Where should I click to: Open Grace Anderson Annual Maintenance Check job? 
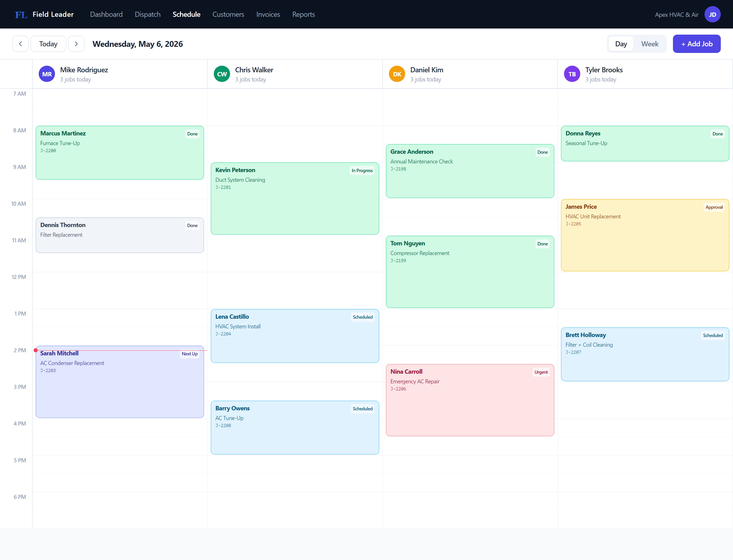click(470, 171)
